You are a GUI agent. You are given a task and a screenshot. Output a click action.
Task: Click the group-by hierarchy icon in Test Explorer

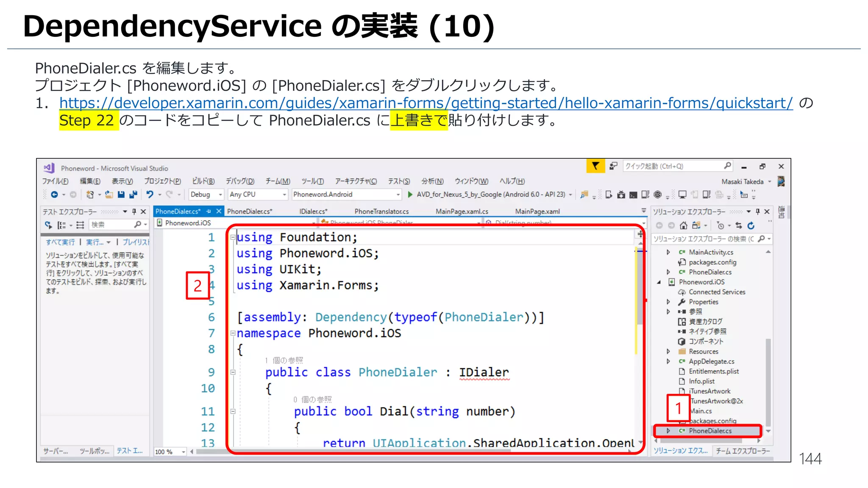pyautogui.click(x=62, y=225)
